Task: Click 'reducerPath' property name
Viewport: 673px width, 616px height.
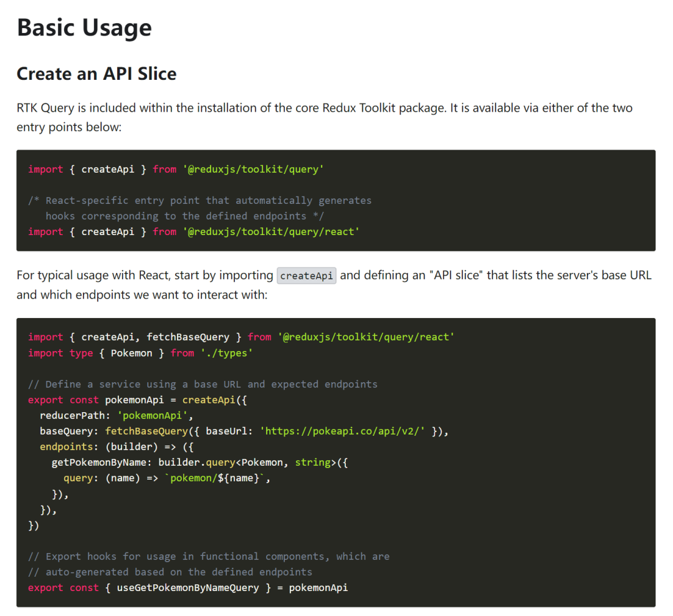Action: point(72,415)
